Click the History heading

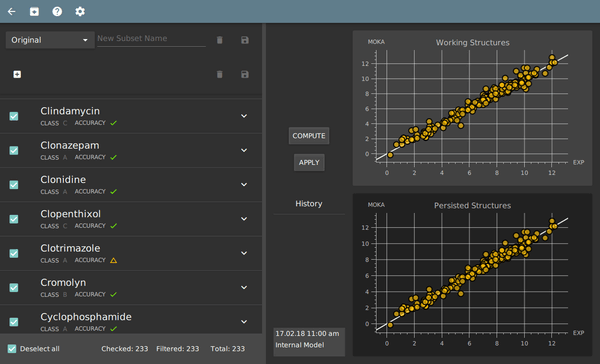309,204
